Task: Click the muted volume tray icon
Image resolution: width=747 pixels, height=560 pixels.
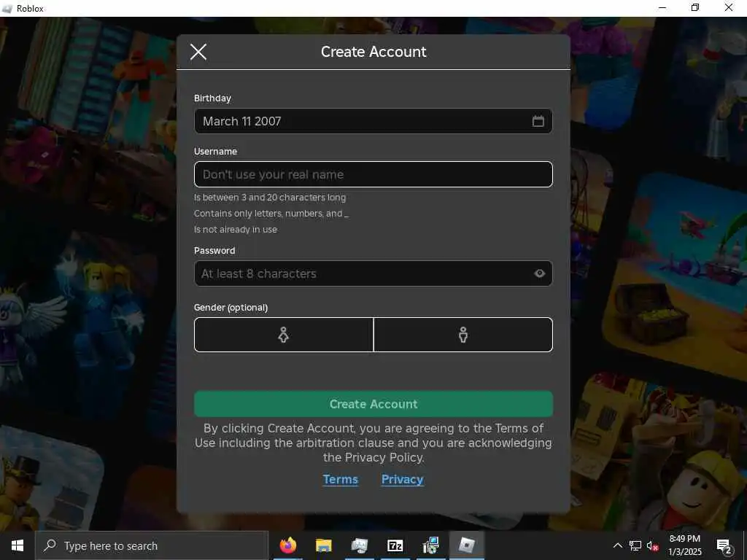Action: (x=652, y=546)
